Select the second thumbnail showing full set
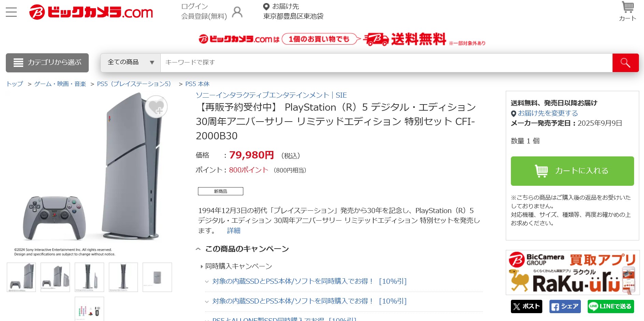Image resolution: width=644 pixels, height=321 pixels. [55, 277]
